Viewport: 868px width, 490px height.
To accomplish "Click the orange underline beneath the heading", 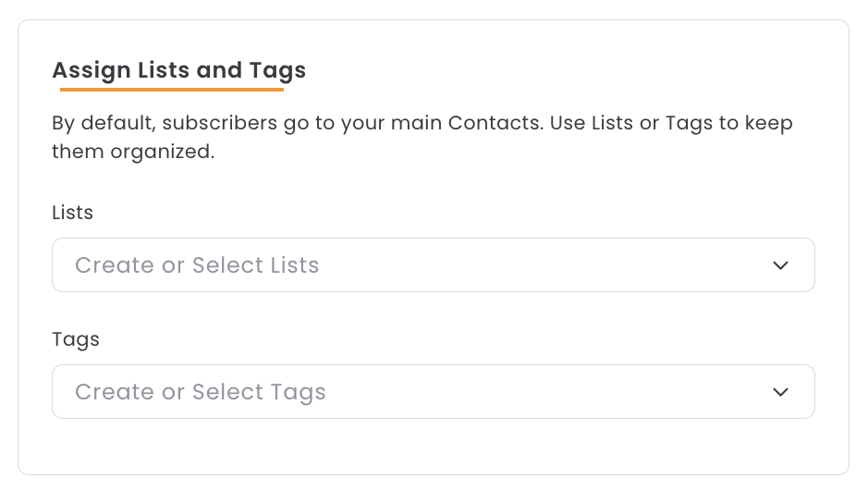I will click(x=172, y=90).
